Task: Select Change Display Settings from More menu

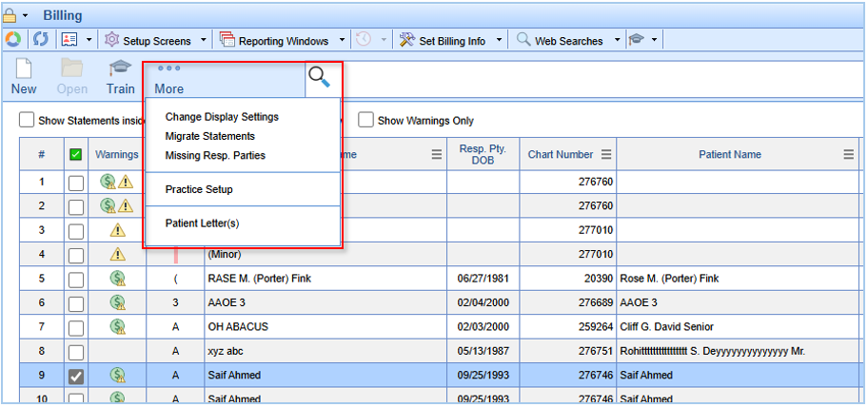Action: (x=222, y=117)
